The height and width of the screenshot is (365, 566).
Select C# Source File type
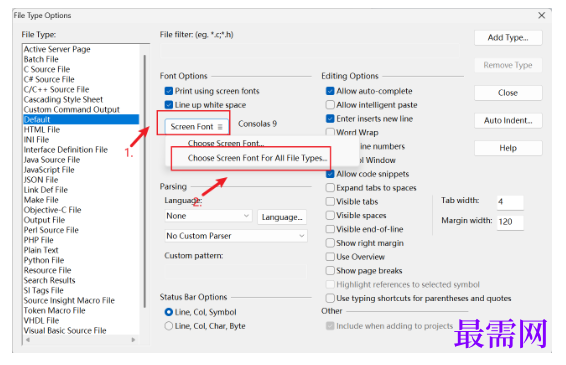(81, 79)
